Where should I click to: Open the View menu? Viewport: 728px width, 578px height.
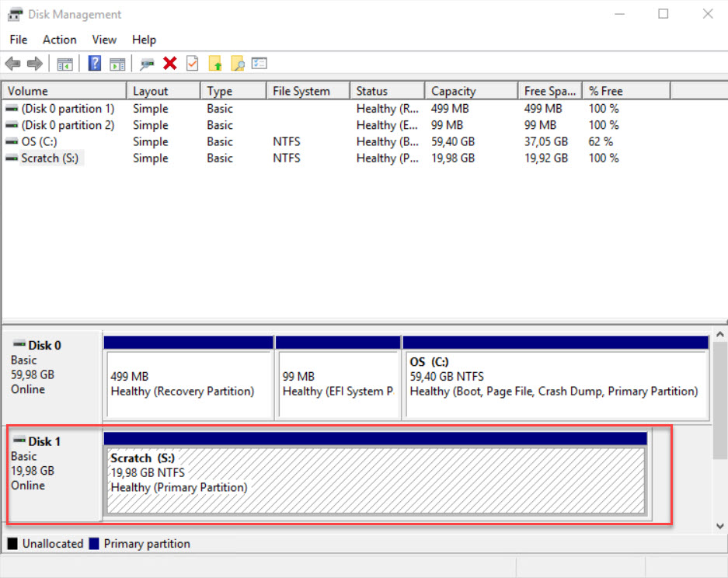click(104, 40)
